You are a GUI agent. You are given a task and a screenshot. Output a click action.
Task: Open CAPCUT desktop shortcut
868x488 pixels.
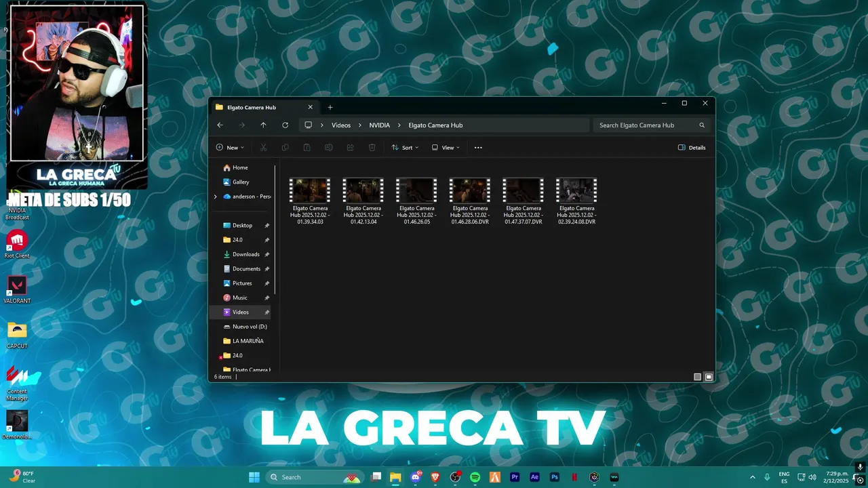(17, 334)
